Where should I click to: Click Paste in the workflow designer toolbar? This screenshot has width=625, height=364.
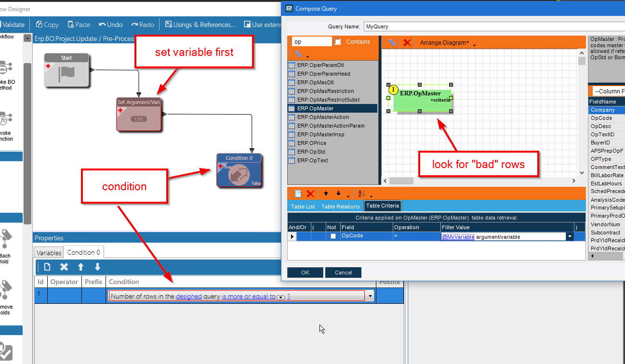tap(79, 25)
